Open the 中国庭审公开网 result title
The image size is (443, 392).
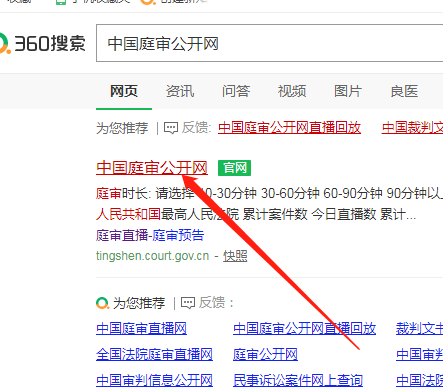click(152, 168)
